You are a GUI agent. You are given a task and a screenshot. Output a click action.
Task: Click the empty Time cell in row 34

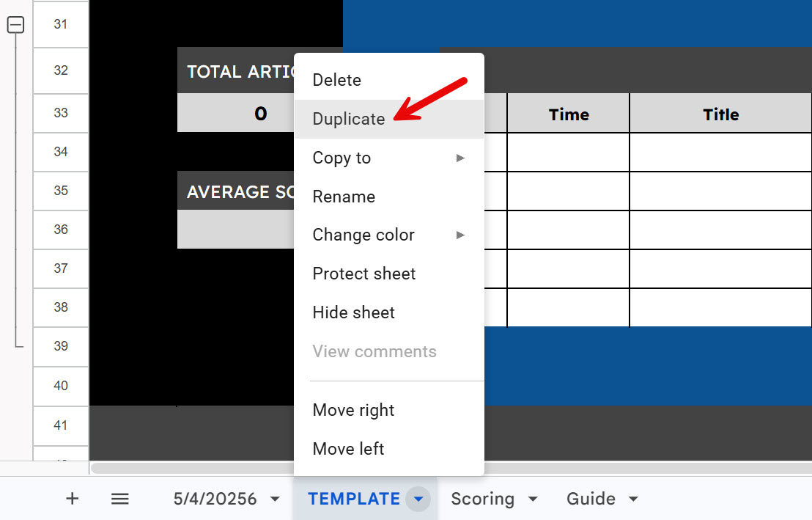[568, 152]
